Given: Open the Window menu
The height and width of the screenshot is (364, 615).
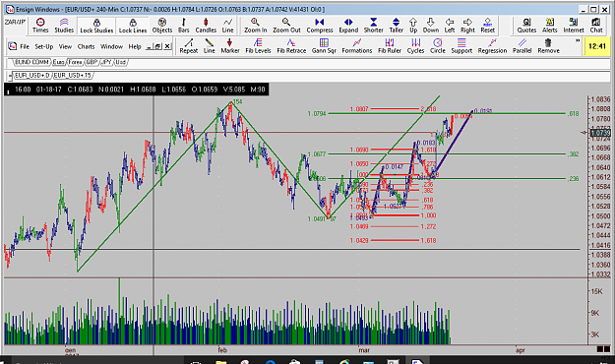Looking at the screenshot, I should (111, 46).
